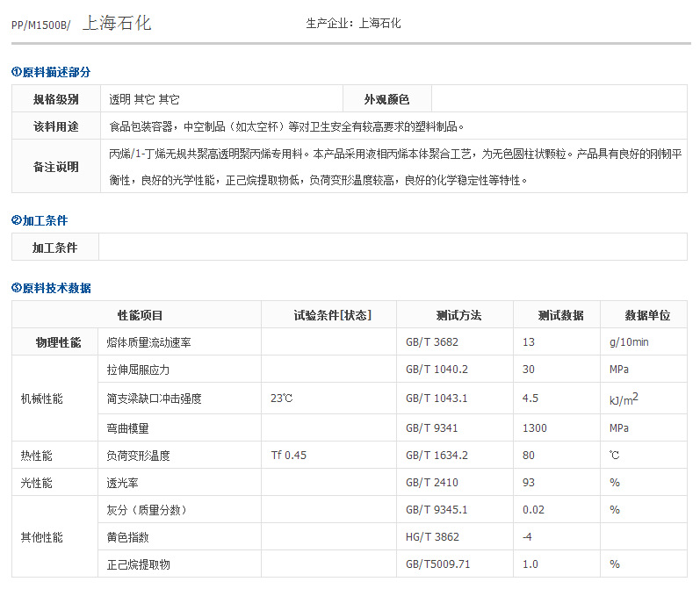Click the GB/T 1043.1 method cell

[x=455, y=399]
